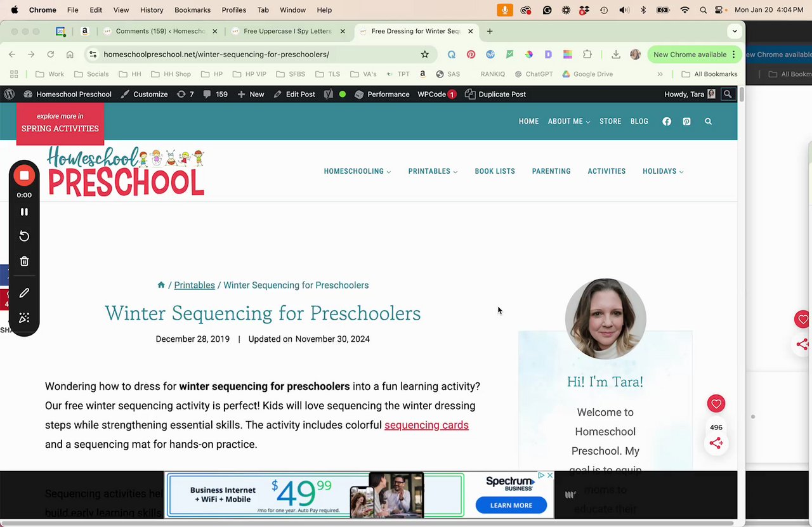The width and height of the screenshot is (812, 527).
Task: Bookmark this page with the star
Action: [x=425, y=55]
